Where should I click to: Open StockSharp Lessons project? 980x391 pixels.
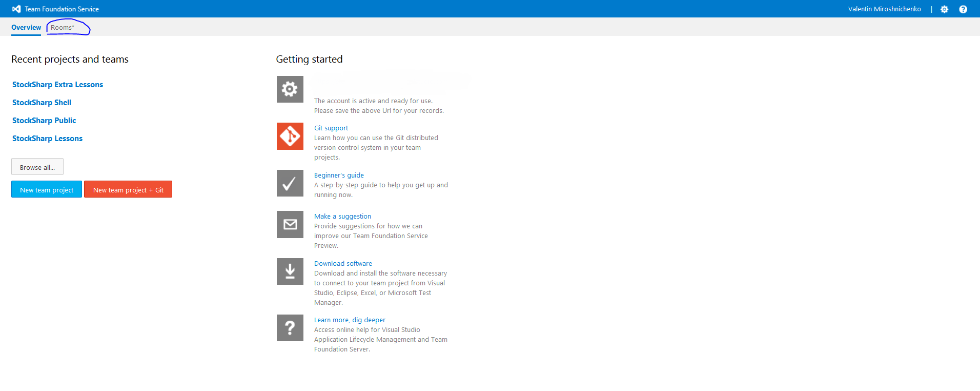pyautogui.click(x=47, y=139)
